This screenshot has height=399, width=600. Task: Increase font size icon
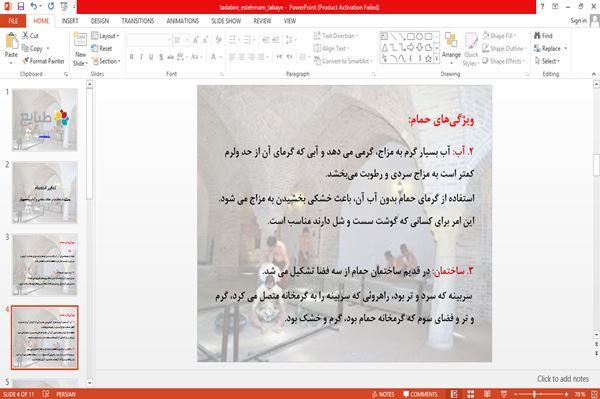(x=196, y=40)
